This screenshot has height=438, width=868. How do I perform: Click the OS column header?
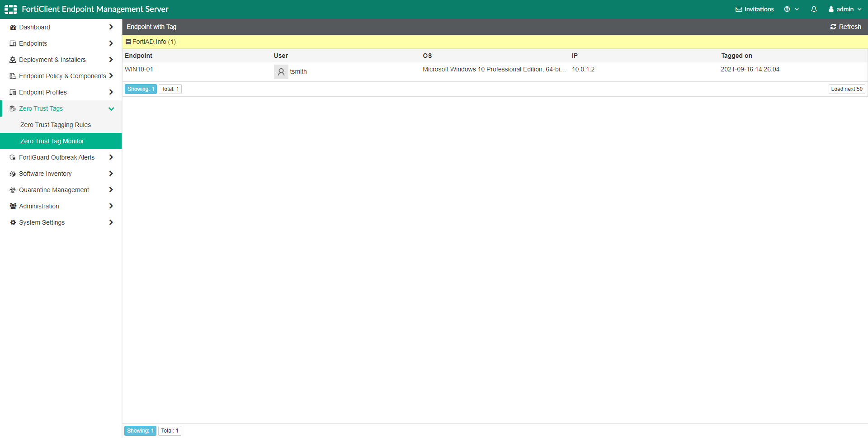(427, 56)
